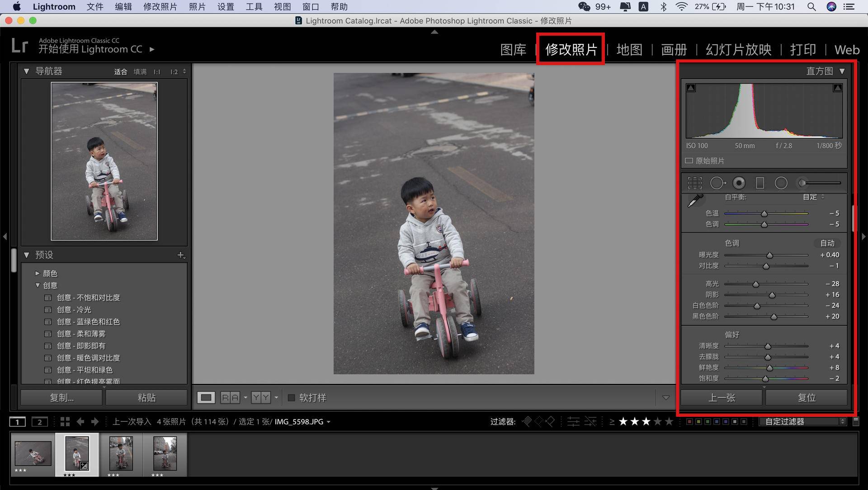Viewport: 868px width, 490px height.
Task: Click the 曝光度 exposure slider handle
Action: 769,255
